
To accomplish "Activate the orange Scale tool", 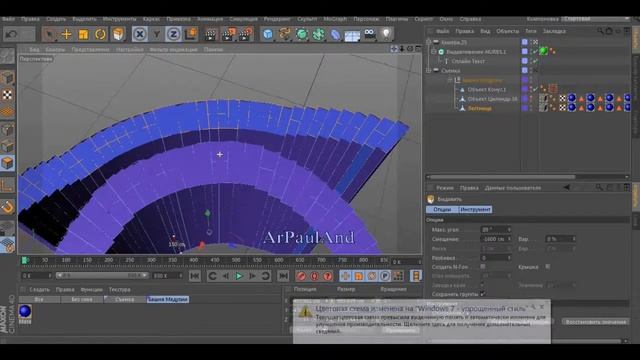I will click(83, 34).
